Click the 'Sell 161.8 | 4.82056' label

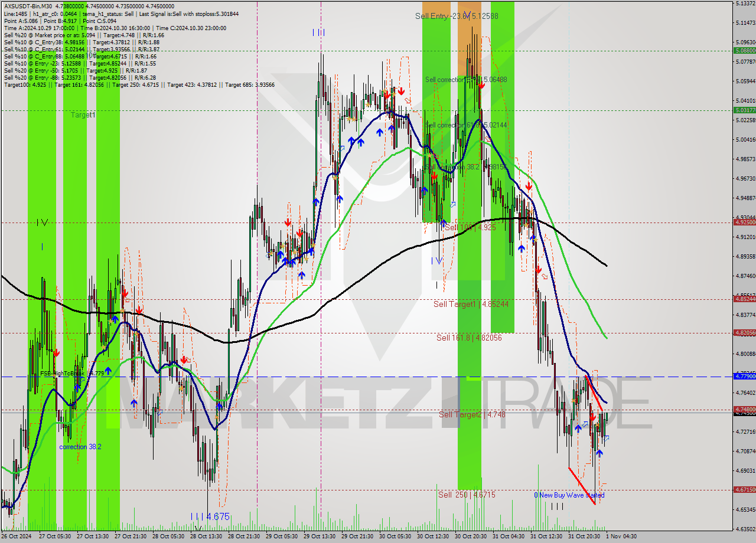tap(469, 338)
